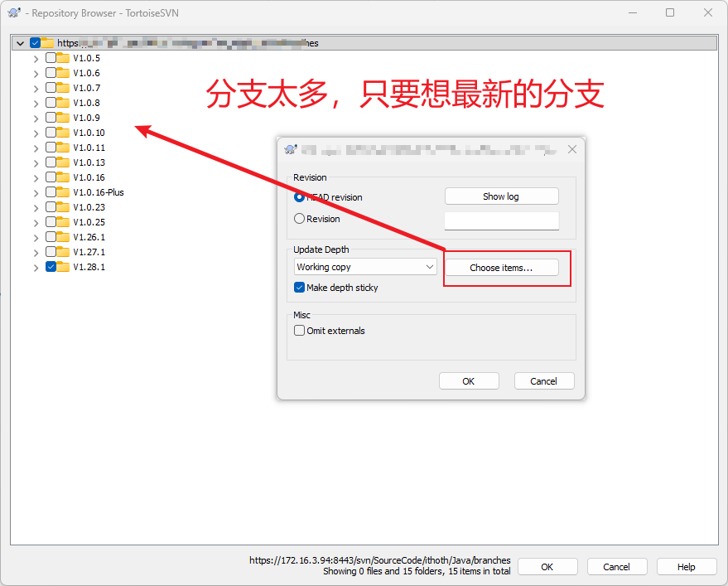Toggle the Make depth sticky checkbox
The image size is (728, 586).
[x=300, y=287]
